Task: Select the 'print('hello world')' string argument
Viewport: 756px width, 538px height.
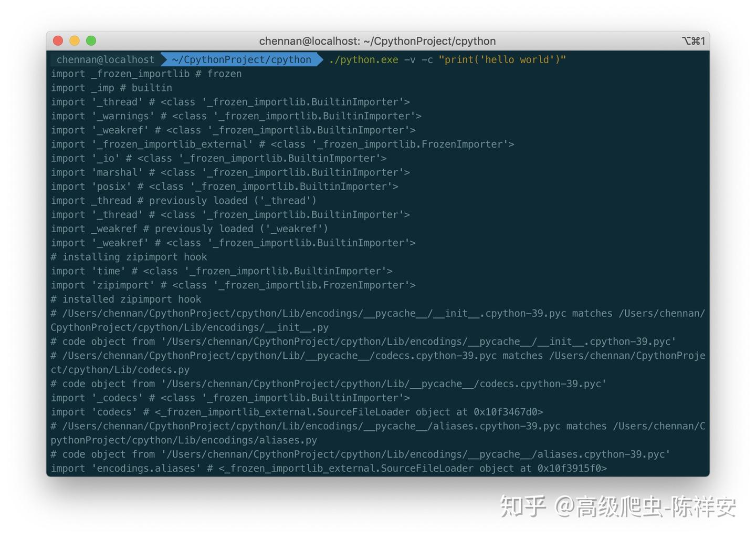Action: click(x=503, y=59)
